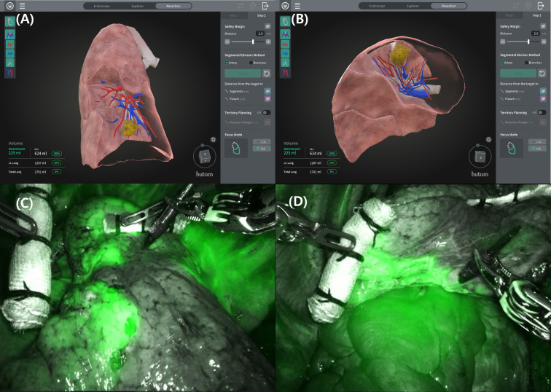Toggle blue vein icon in panel A sidebar
The height and width of the screenshot is (392, 551).
[x=10, y=53]
